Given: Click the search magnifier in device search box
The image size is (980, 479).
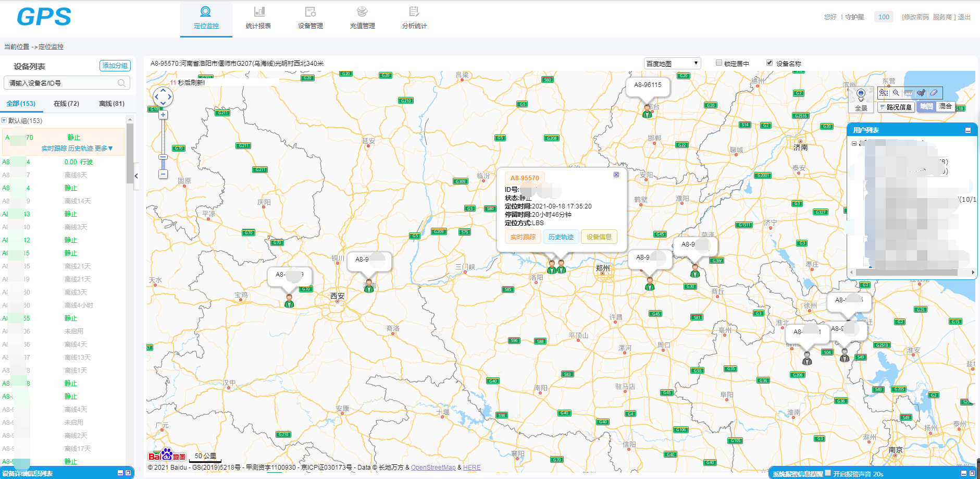Looking at the screenshot, I should (121, 83).
